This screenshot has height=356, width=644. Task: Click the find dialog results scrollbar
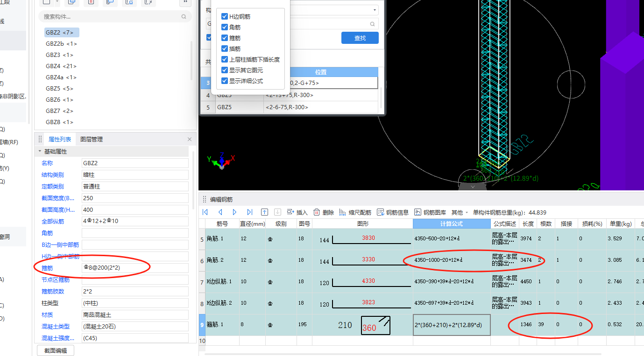click(381, 98)
